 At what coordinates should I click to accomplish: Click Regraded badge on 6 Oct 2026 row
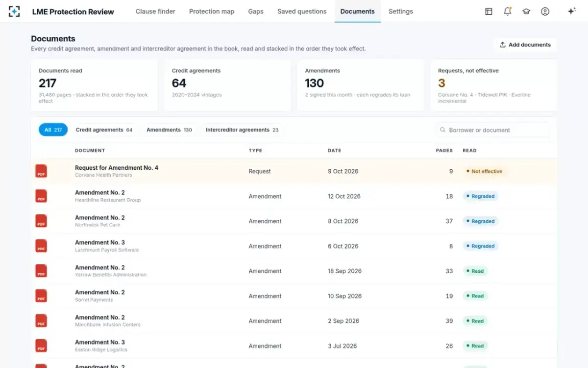pos(481,246)
